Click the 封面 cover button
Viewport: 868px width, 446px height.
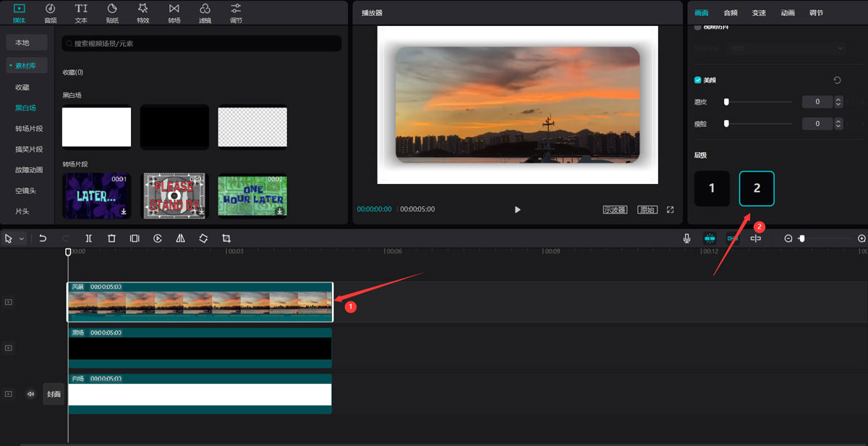54,395
